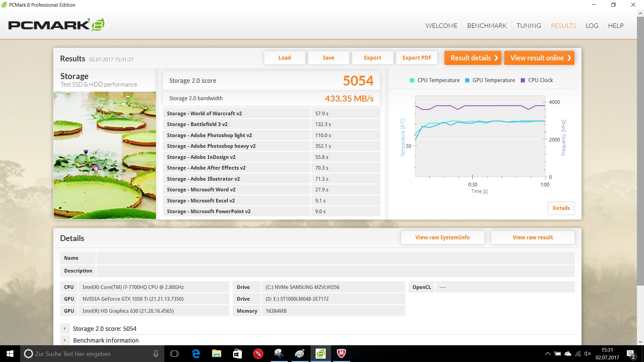The width and height of the screenshot is (644, 362).
Task: Open File Explorer from taskbar
Action: [217, 354]
